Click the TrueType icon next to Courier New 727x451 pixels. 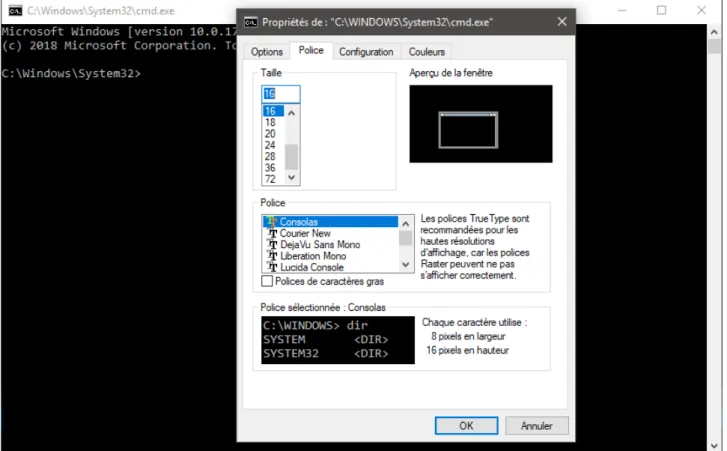(x=273, y=233)
